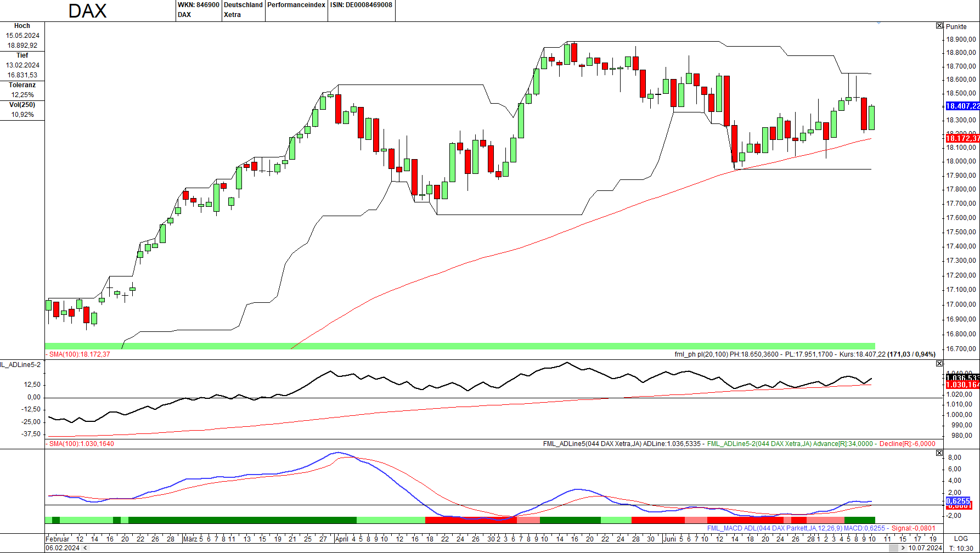Click the end date field 10.07.2024
Image resolution: width=980 pixels, height=553 pixels.
click(925, 548)
